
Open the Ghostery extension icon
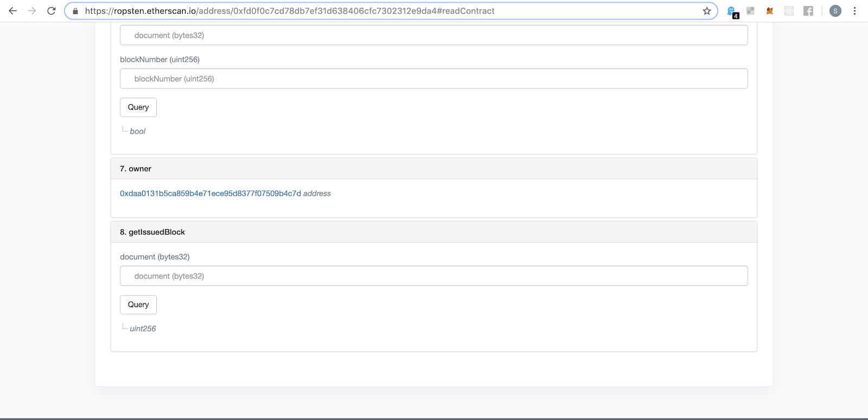(x=731, y=11)
